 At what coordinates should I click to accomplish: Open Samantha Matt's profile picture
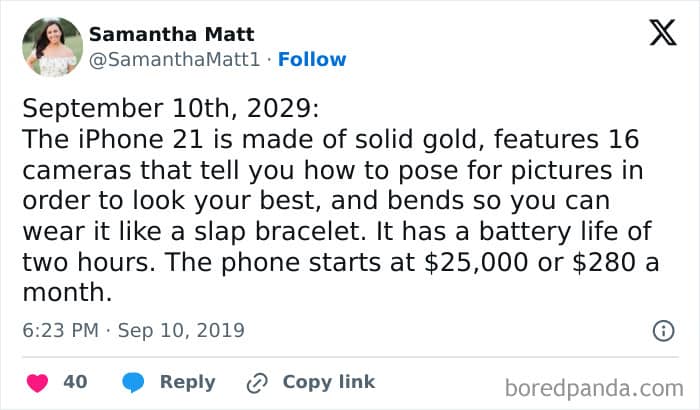pyautogui.click(x=52, y=46)
